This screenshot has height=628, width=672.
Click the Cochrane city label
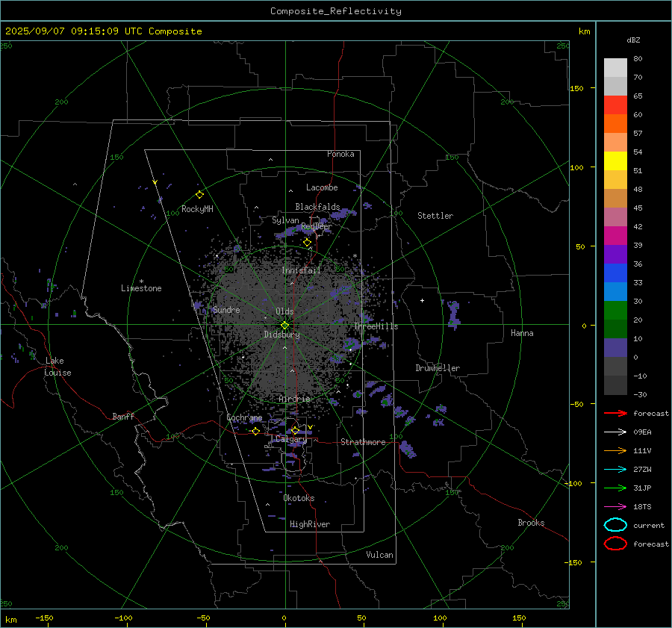[x=244, y=417]
